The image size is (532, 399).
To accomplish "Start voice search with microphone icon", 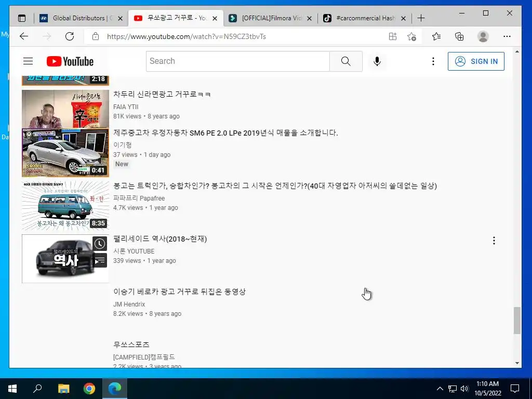I will (377, 61).
